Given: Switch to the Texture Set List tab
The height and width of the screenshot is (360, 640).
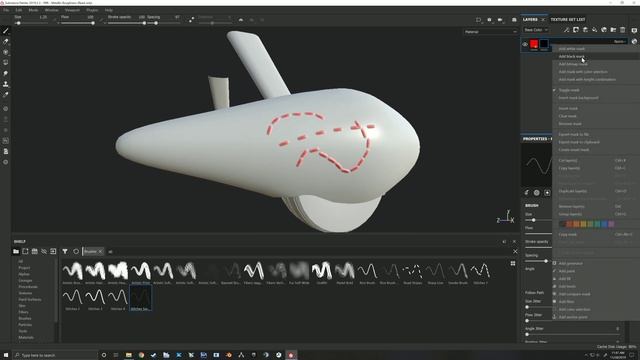Looking at the screenshot, I should click(568, 20).
